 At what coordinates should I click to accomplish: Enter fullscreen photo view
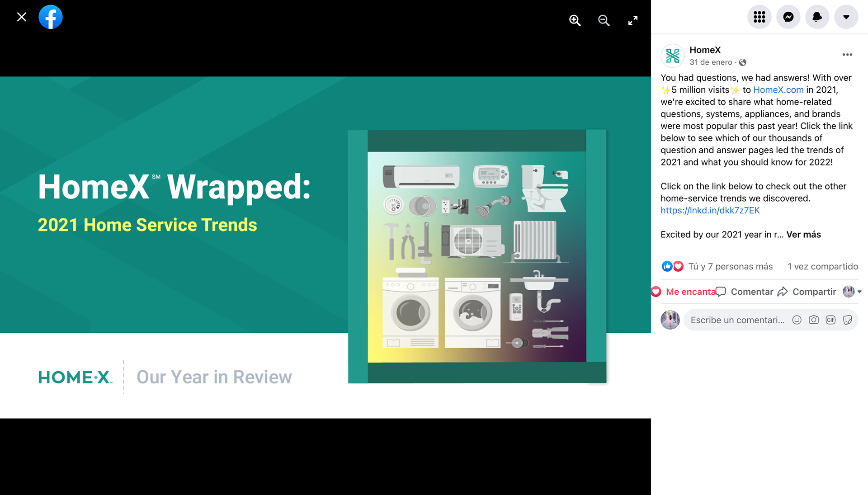click(633, 20)
